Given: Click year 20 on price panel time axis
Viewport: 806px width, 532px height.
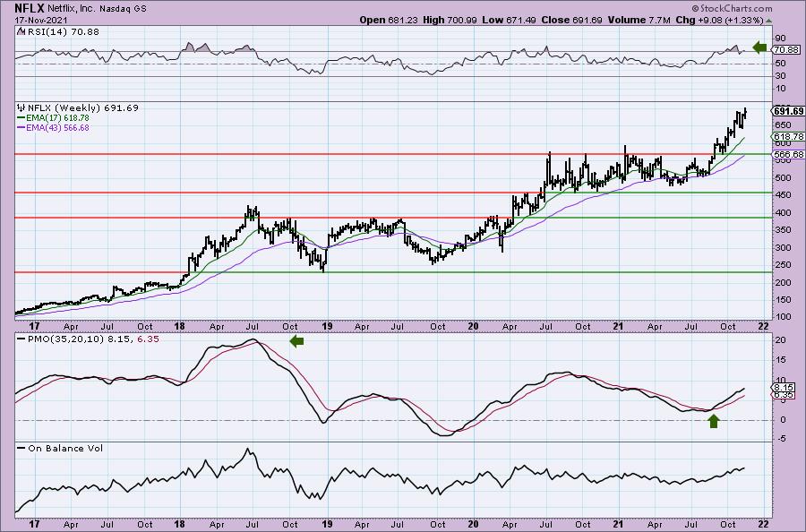Looking at the screenshot, I should [474, 326].
